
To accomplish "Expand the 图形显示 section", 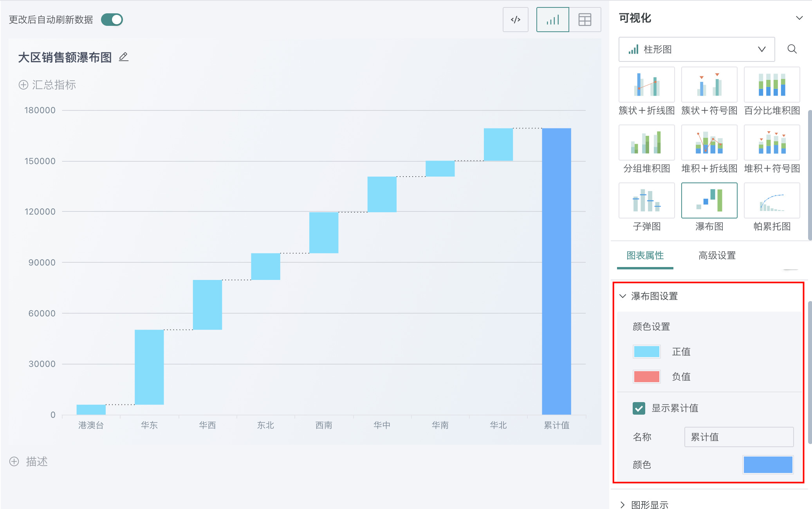I will click(x=623, y=505).
